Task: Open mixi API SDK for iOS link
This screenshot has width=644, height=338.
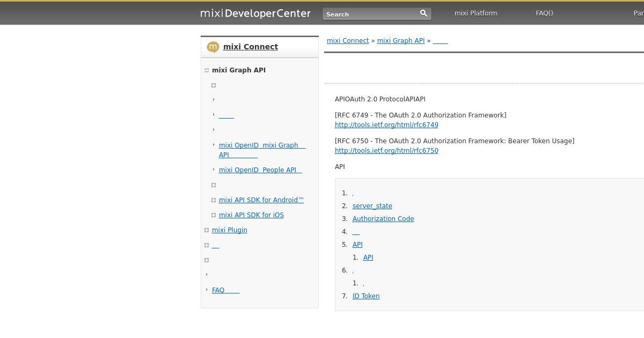Action: tap(251, 215)
